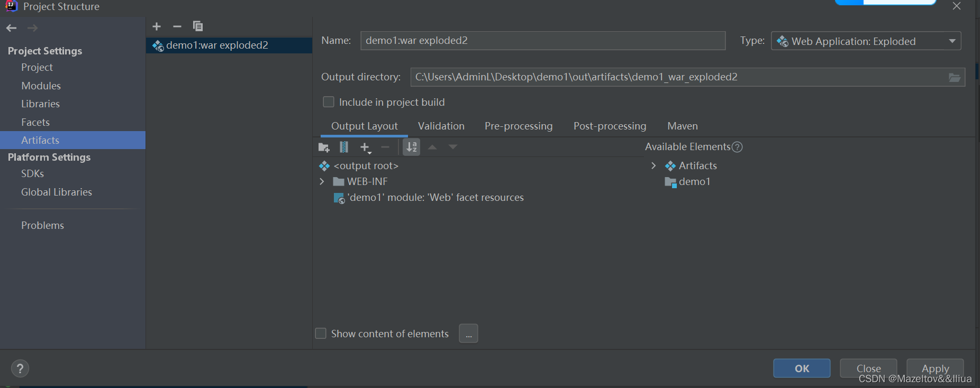Toggle Show content of elements checkbox

321,334
